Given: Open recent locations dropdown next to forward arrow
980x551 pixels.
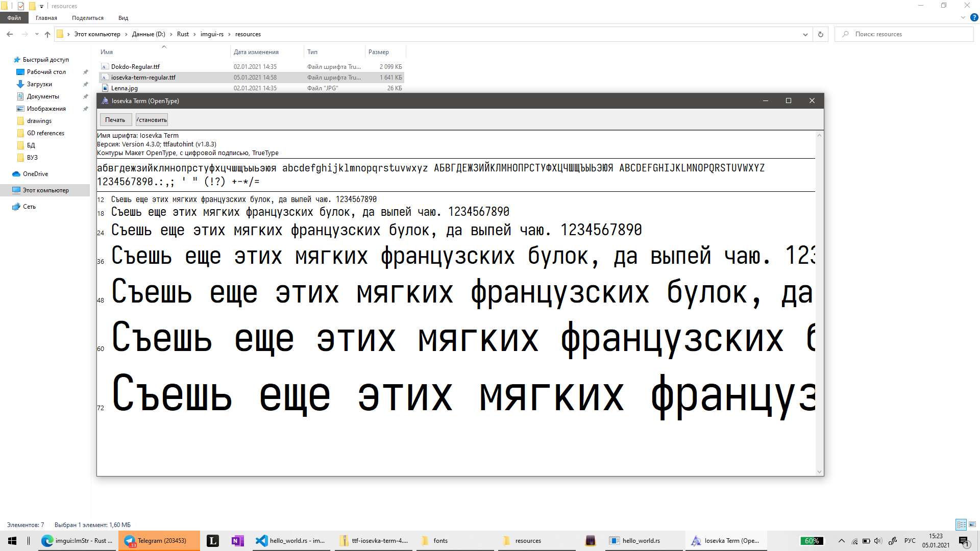Looking at the screenshot, I should click(x=37, y=34).
